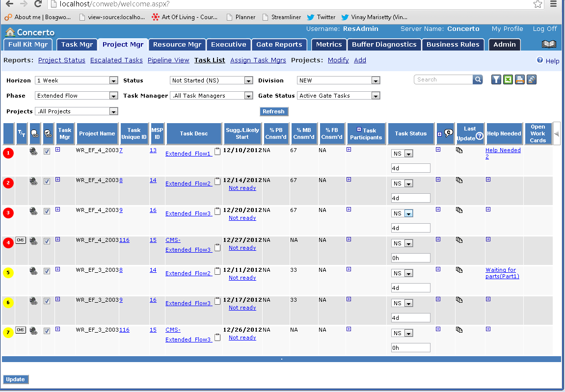Open clipboard icon next to Extended_Flow1
Image resolution: width=565 pixels, height=392 pixels.
click(x=217, y=151)
